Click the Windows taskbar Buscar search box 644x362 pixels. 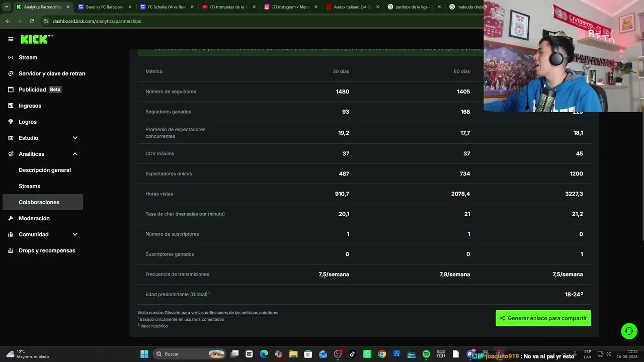[189, 354]
